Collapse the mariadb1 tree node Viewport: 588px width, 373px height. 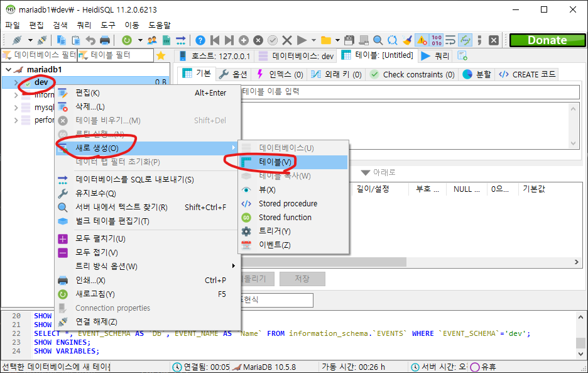[x=8, y=69]
